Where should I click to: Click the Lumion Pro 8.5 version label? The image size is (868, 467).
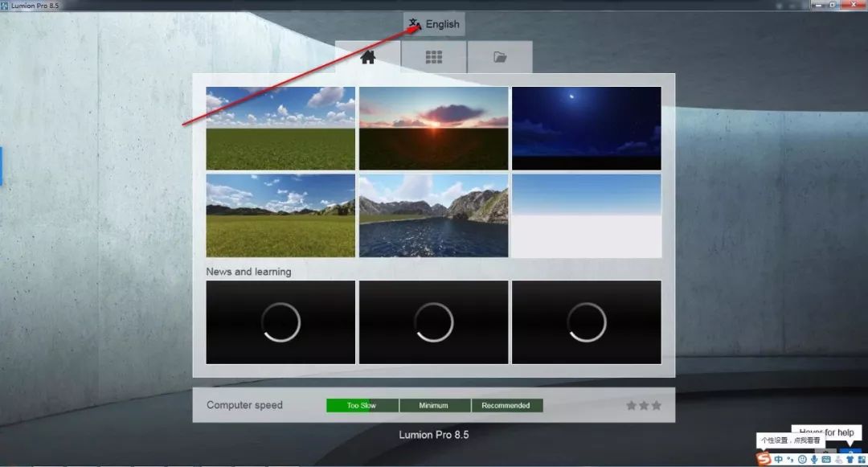(x=433, y=435)
